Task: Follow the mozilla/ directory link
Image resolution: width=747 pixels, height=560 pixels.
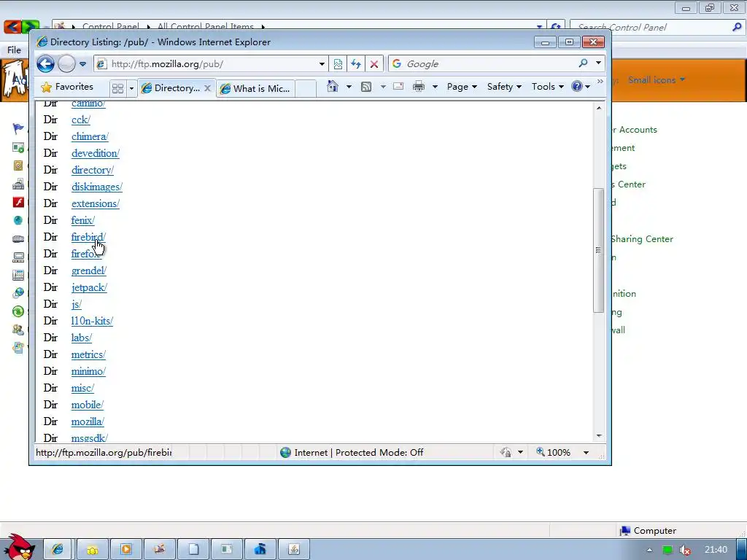Action: coord(88,421)
